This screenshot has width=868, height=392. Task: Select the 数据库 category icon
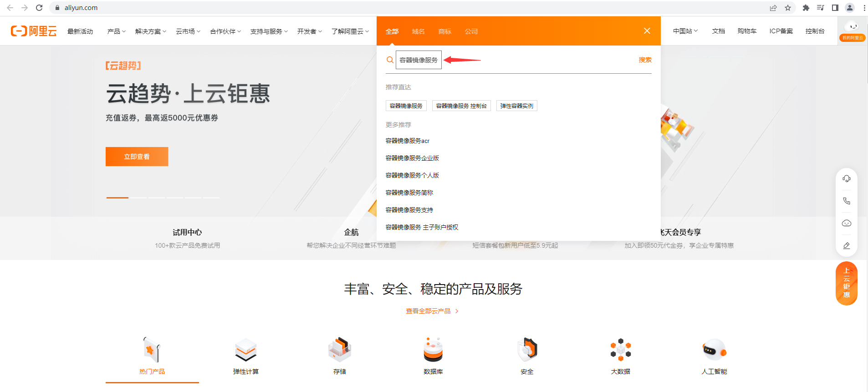pyautogui.click(x=434, y=350)
